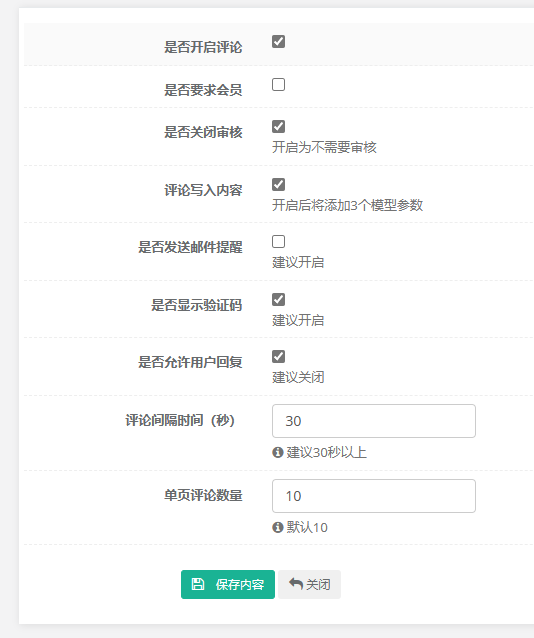Toggle the 是否关闭审核 checkbox

278,127
